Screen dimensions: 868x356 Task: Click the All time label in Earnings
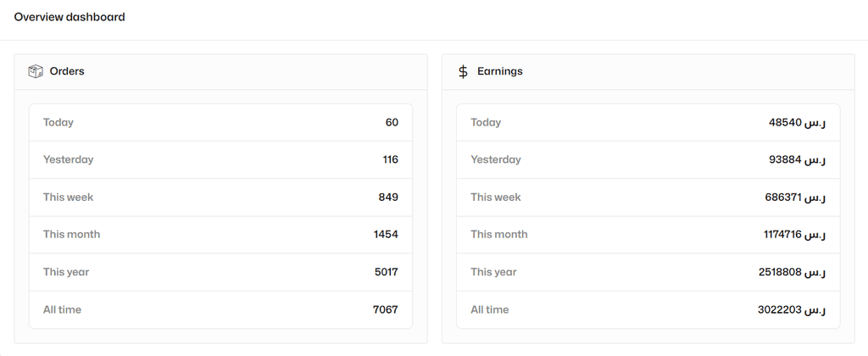tap(489, 309)
